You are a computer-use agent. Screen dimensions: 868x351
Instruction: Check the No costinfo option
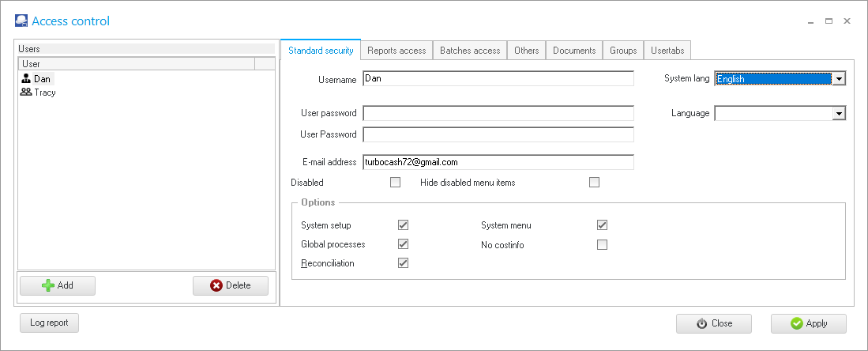point(602,244)
